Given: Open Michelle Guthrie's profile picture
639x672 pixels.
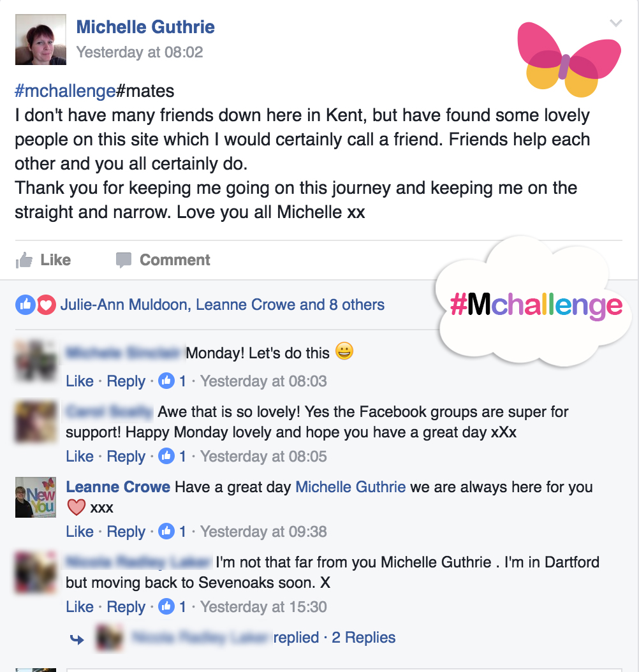Looking at the screenshot, I should [41, 40].
